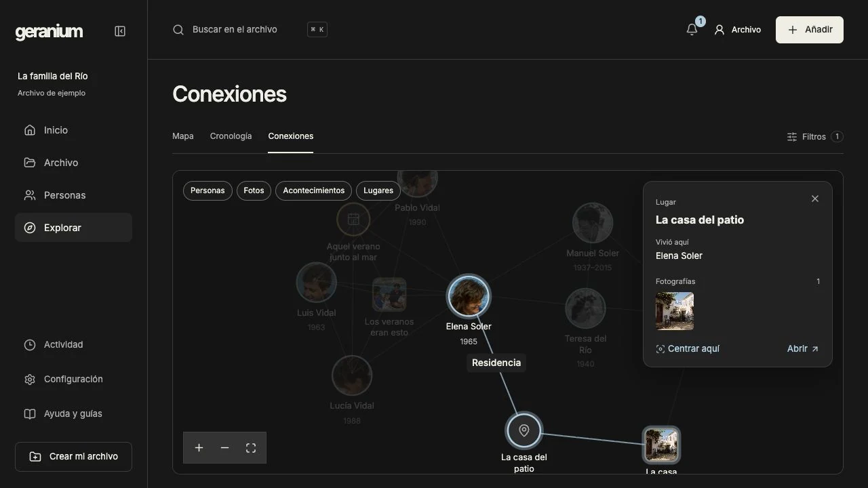Switch to the Mapa tab
This screenshot has height=488, width=868.
183,136
